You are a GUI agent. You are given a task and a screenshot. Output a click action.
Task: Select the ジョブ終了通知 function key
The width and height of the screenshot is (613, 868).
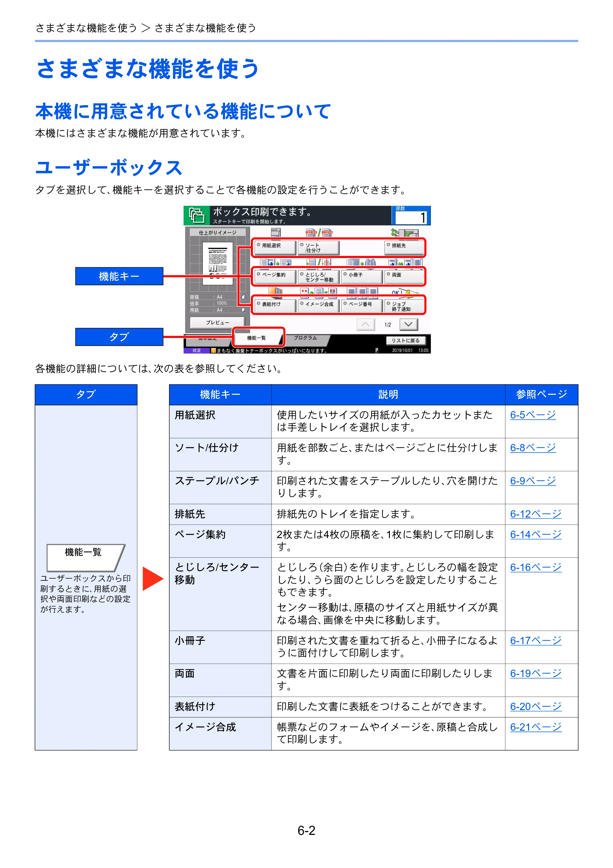click(x=404, y=306)
